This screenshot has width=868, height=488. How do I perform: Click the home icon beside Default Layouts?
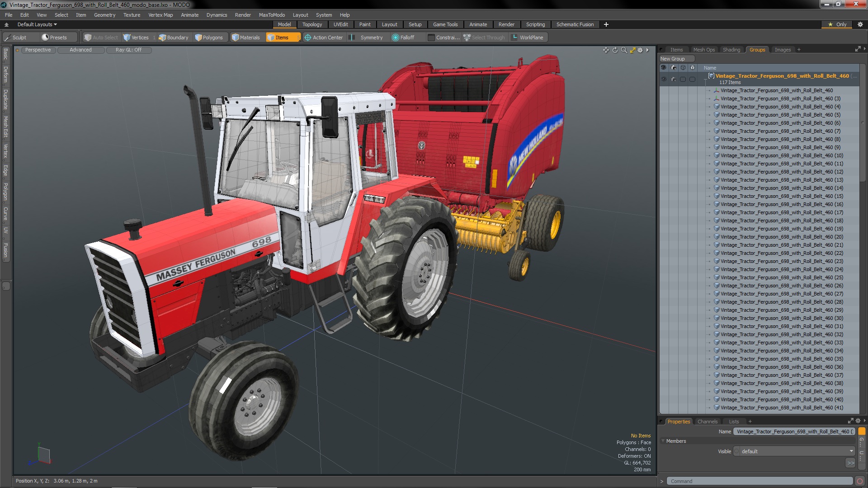pyautogui.click(x=6, y=24)
